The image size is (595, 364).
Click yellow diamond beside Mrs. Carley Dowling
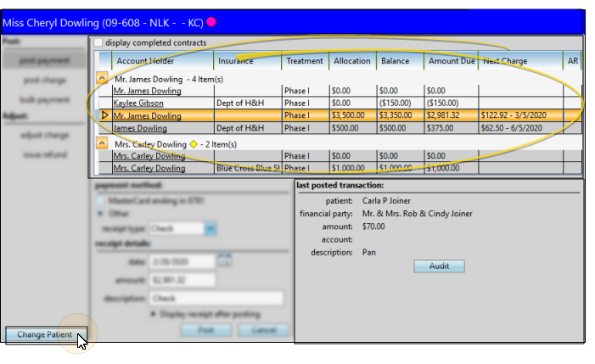tap(194, 144)
